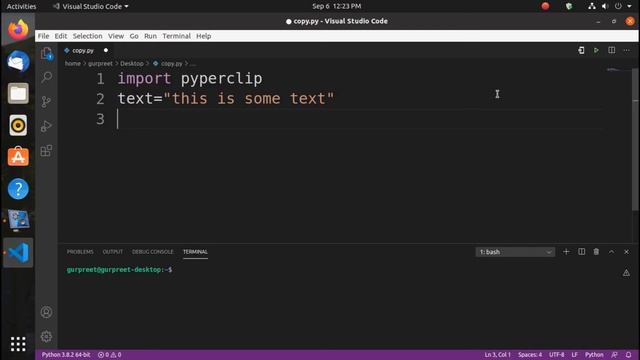Open the Extensions view
Screen dimensions: 640x360
pos(47,151)
